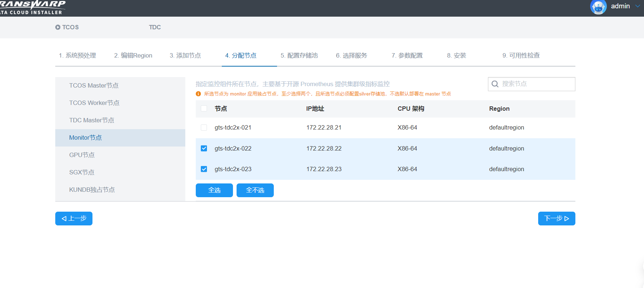This screenshot has width=644, height=288.
Task: Click X86-64 in gts-tdc2x-022 row
Action: pos(407,148)
